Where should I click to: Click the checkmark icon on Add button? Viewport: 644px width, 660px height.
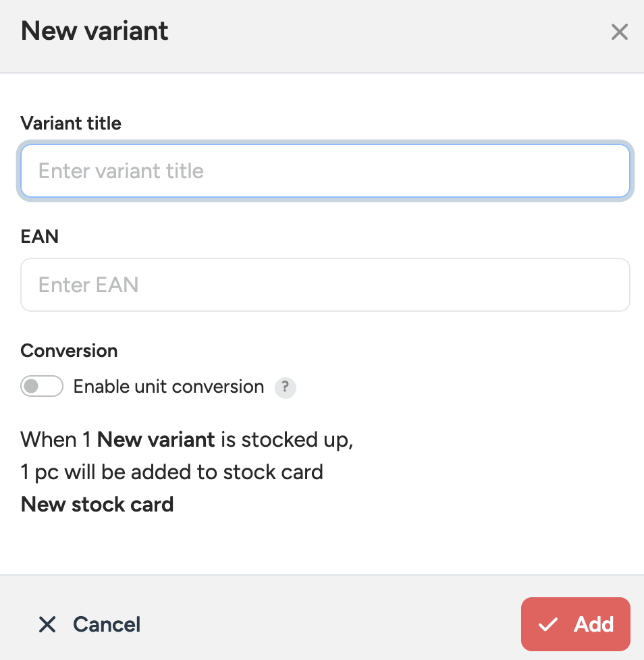[547, 624]
